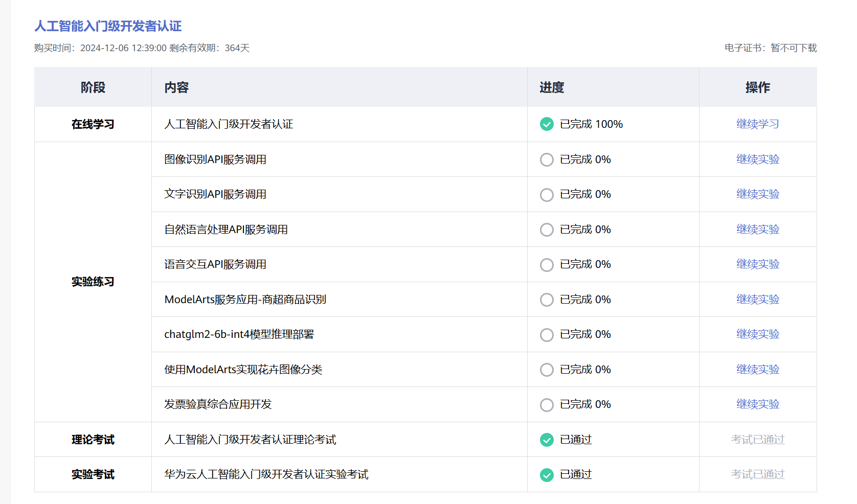The height and width of the screenshot is (504, 857).
Task: Click 已通过 text in 理论考试 row
Action: click(x=576, y=440)
